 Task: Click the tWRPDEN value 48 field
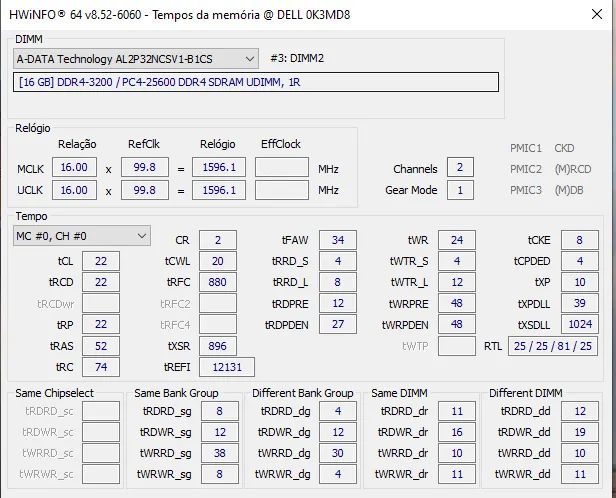457,324
